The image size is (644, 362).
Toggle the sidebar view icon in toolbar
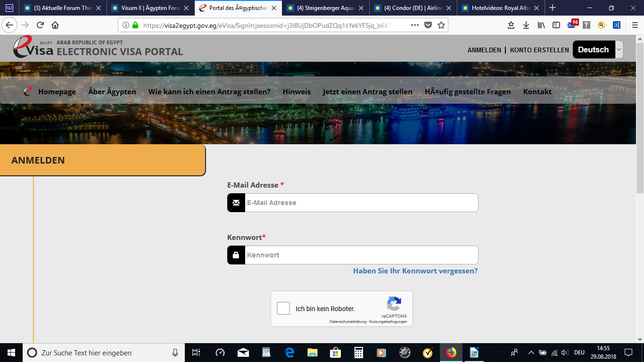tap(556, 25)
